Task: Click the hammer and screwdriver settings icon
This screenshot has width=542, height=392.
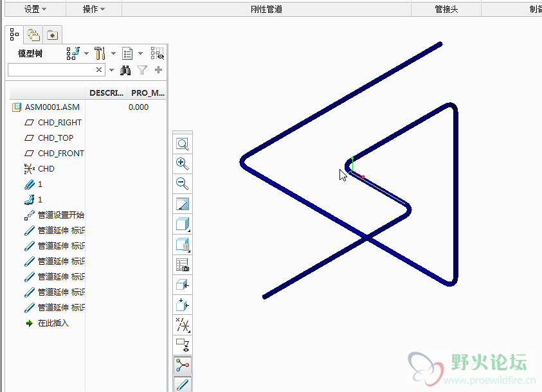Action: coord(100,53)
